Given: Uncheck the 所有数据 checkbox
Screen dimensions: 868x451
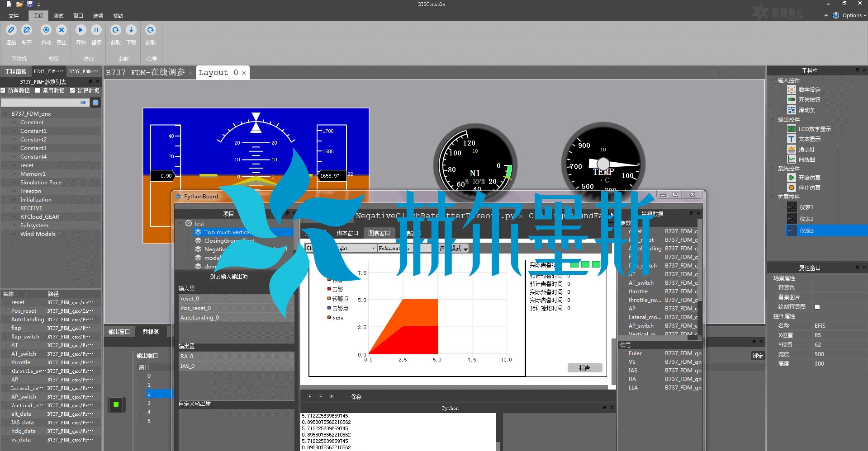Looking at the screenshot, I should click(x=3, y=90).
